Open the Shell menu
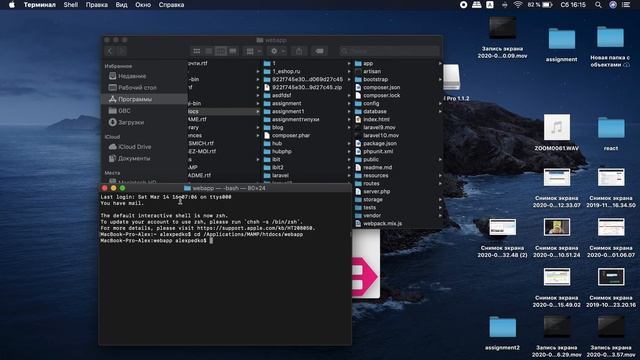640x360 pixels. (x=71, y=5)
